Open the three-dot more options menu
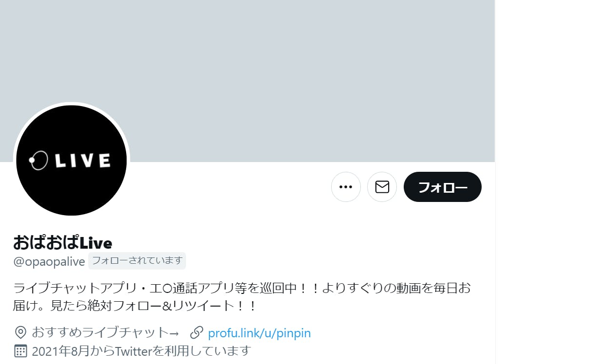599x364 pixels. tap(346, 187)
